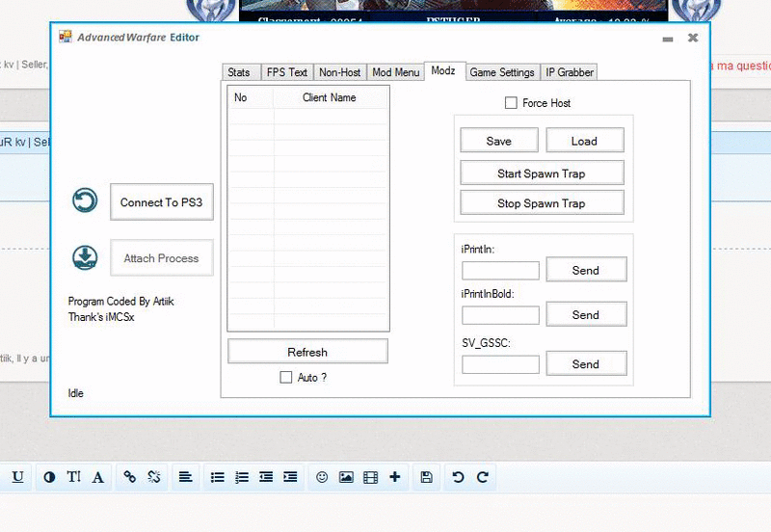Click the Client Name column header

(x=330, y=97)
